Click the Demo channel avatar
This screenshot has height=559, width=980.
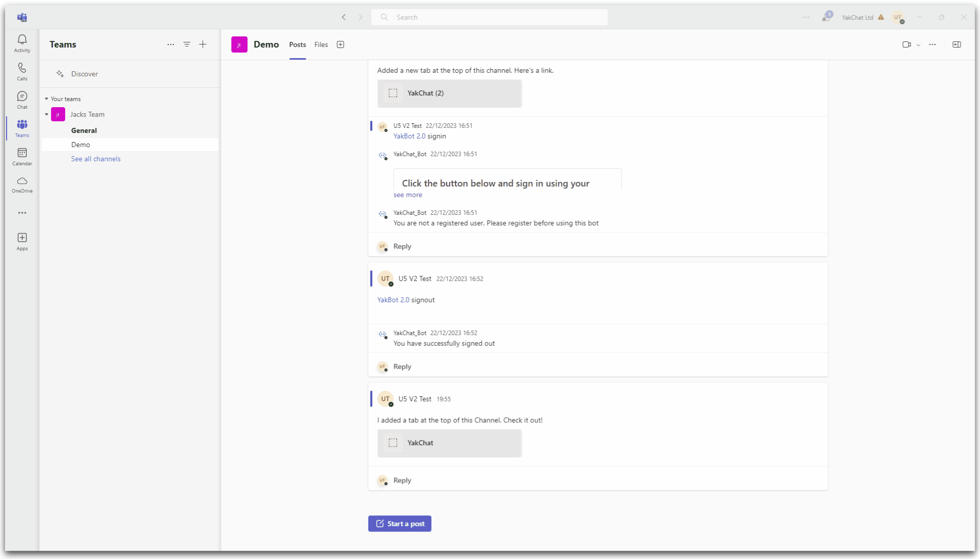click(x=239, y=44)
